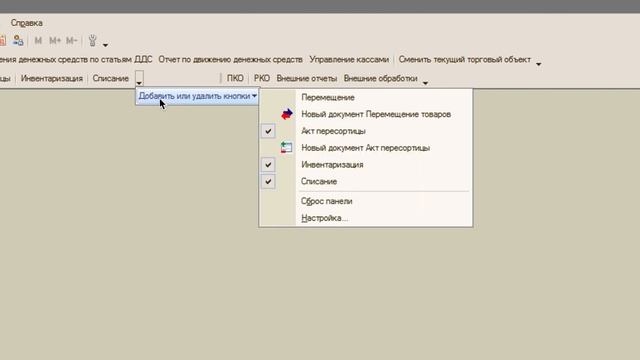
Task: Open the Справка menu
Action: 27,23
